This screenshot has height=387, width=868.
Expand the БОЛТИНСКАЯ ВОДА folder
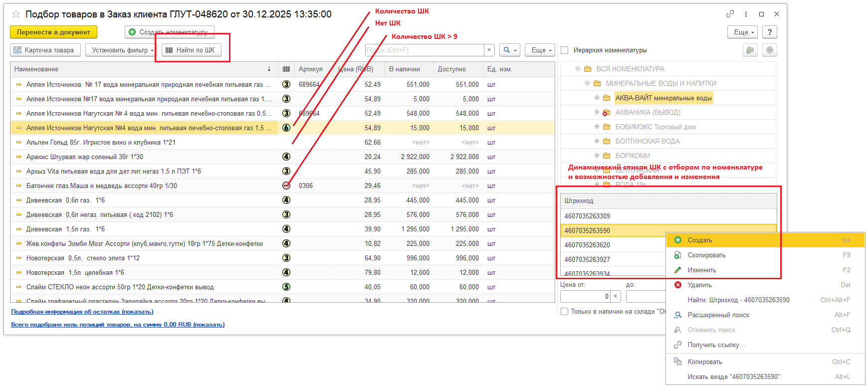coord(597,141)
